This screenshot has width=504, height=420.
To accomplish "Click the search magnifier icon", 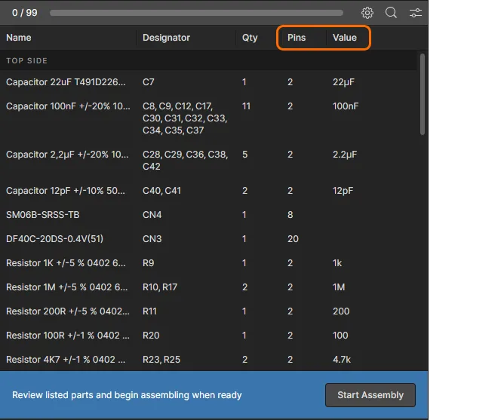I will [391, 13].
